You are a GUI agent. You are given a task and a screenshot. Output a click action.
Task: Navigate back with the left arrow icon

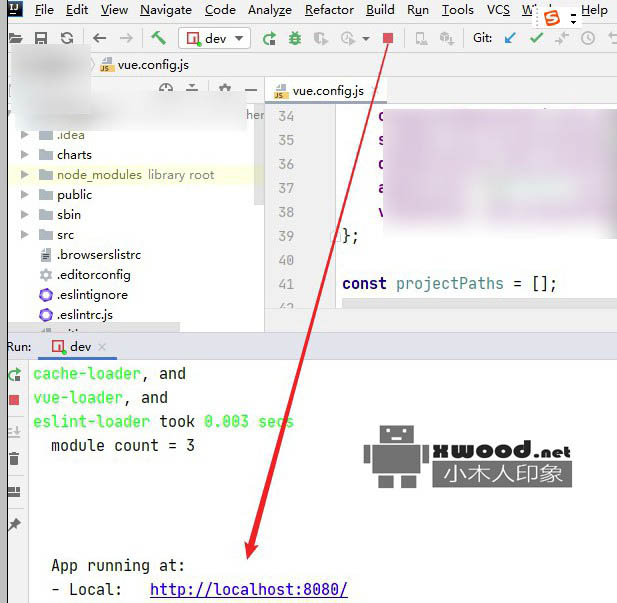(99, 38)
